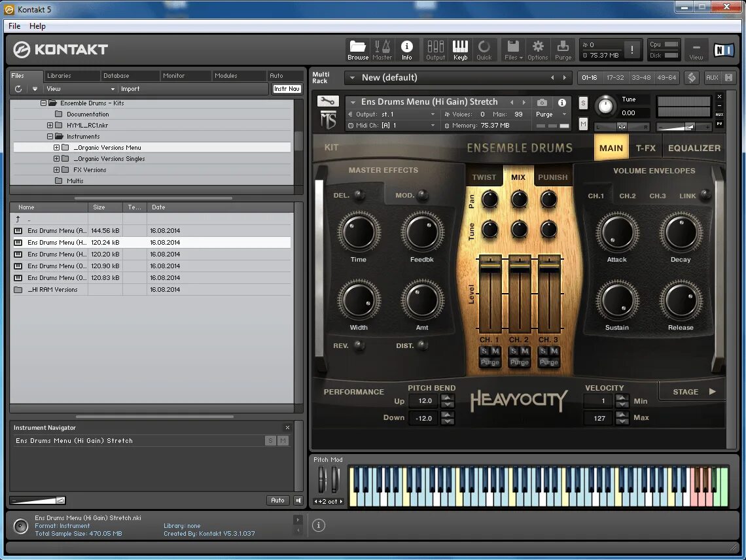746x560 pixels.
Task: Expand the HYML_RC1.nkr node
Action: tap(50, 126)
